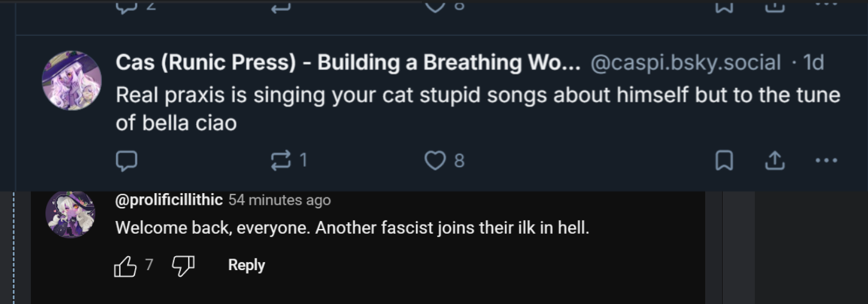Viewport: 868px width, 304px height.
Task: Open the @prolificillithic channel username
Action: click(169, 200)
